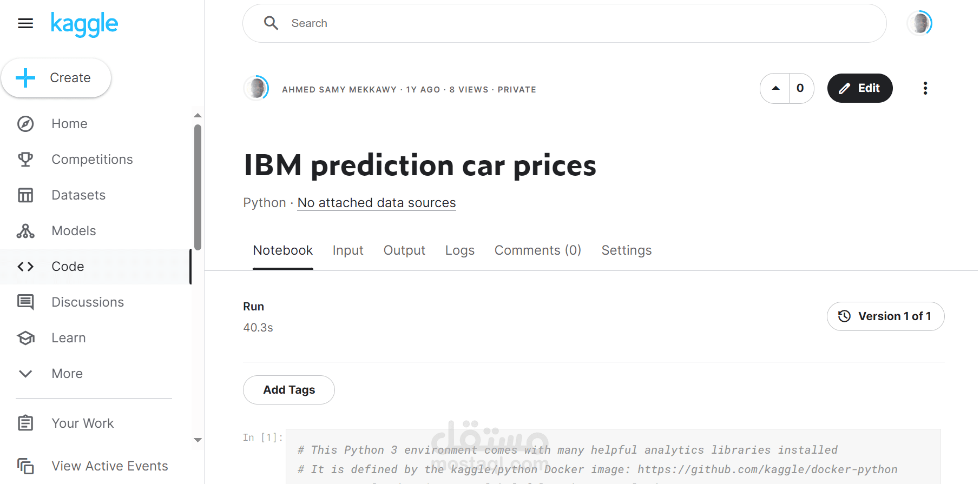Viewport: 980px width, 484px height.
Task: Click the Kaggle logo
Action: [84, 24]
